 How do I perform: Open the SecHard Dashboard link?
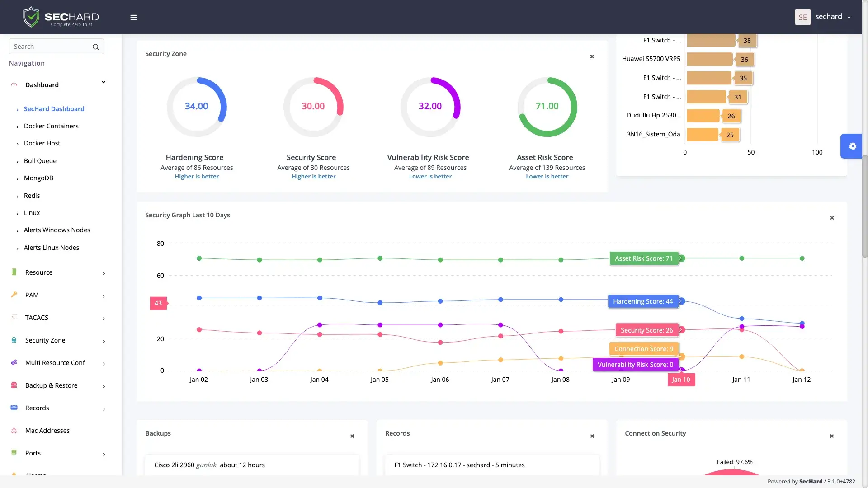54,109
